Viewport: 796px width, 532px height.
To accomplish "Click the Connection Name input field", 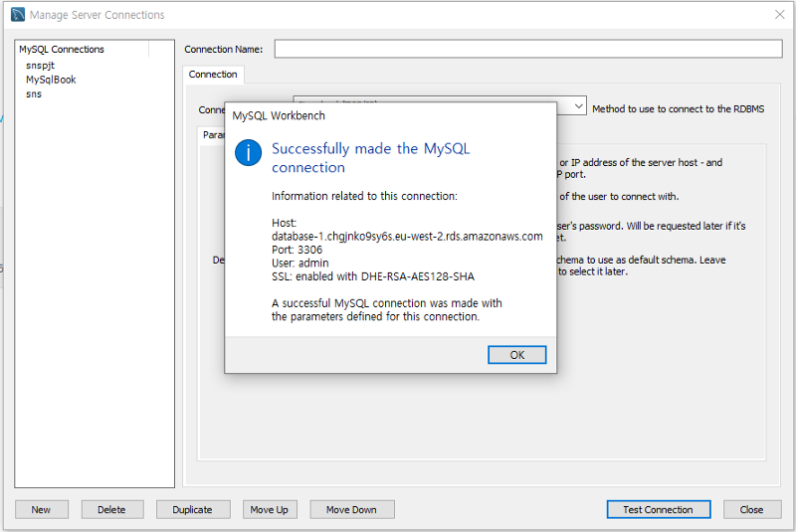I will click(528, 49).
